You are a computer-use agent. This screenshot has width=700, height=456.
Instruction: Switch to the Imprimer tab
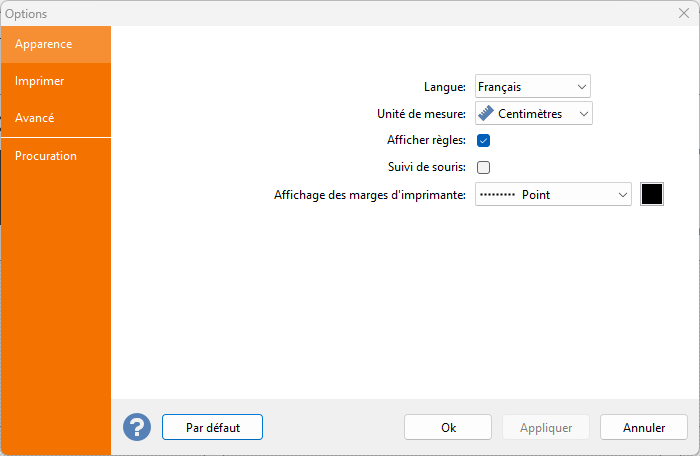(x=40, y=80)
